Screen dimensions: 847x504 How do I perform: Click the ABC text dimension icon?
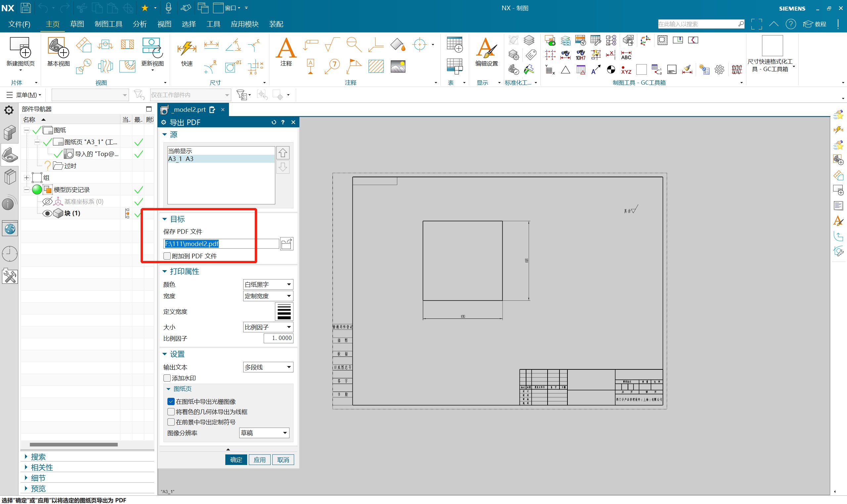[x=626, y=55]
